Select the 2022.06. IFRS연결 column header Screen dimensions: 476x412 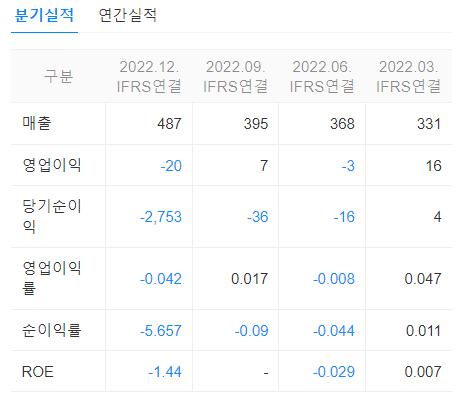(x=322, y=76)
